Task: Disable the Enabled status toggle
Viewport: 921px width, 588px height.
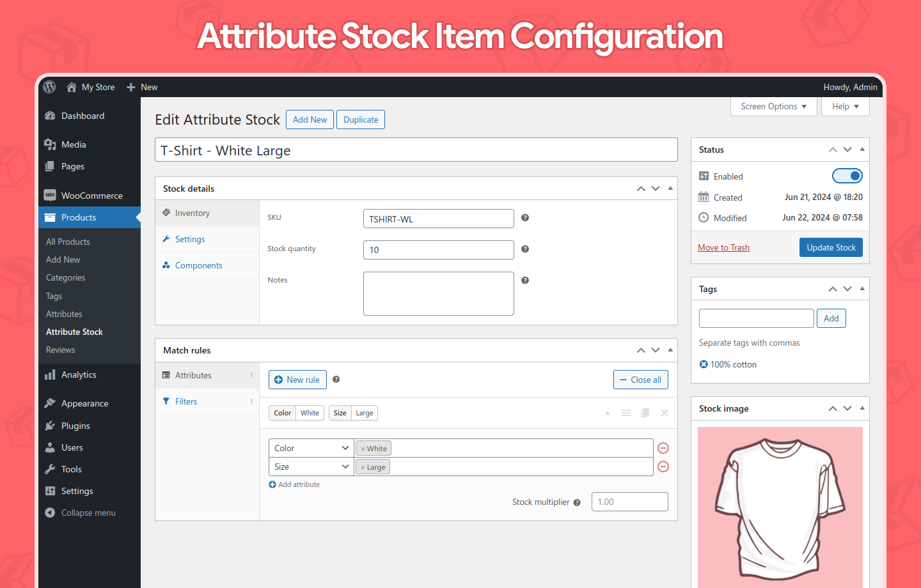Action: pos(847,176)
